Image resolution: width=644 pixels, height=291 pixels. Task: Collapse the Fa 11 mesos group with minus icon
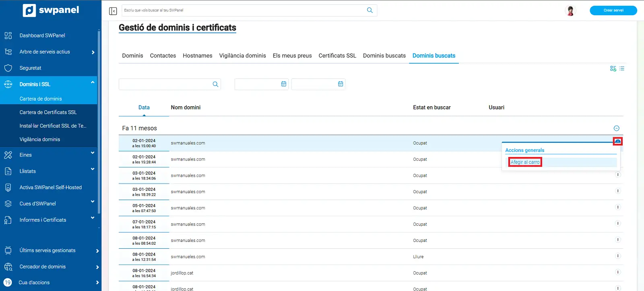(x=616, y=128)
